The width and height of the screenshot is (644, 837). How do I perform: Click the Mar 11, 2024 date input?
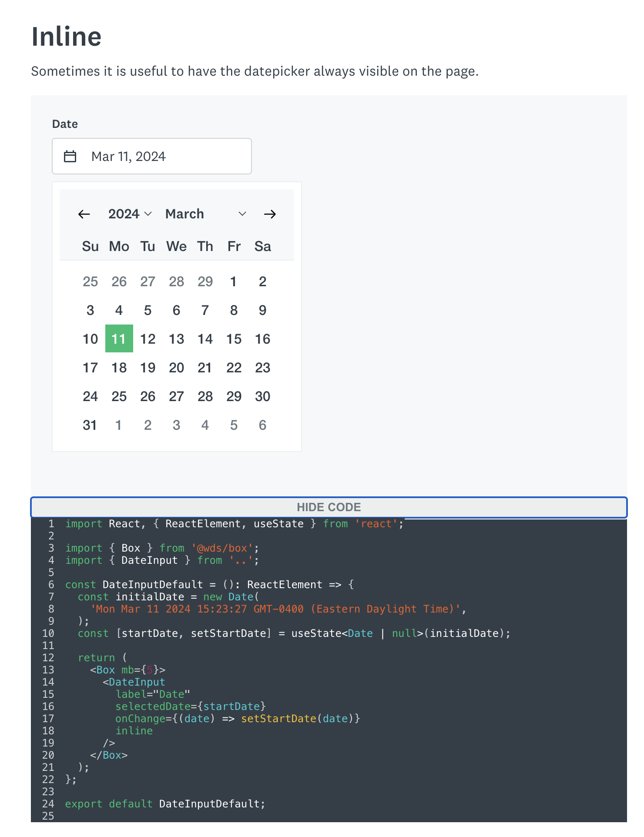[x=165, y=157]
